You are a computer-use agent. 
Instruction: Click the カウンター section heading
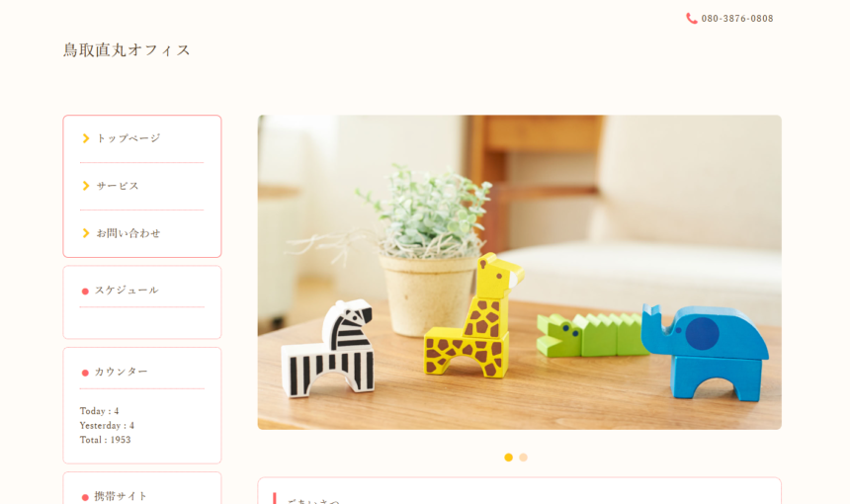[121, 372]
